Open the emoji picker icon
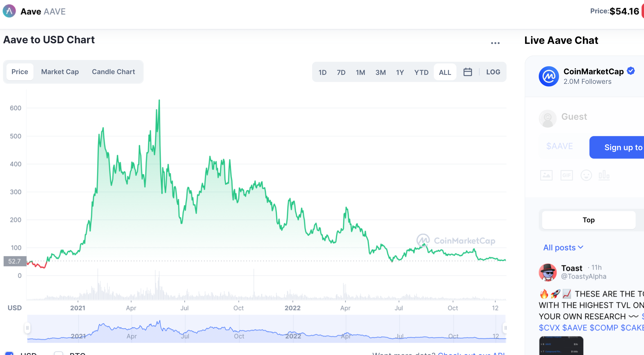Viewport: 644px width, 355px height. pos(586,175)
